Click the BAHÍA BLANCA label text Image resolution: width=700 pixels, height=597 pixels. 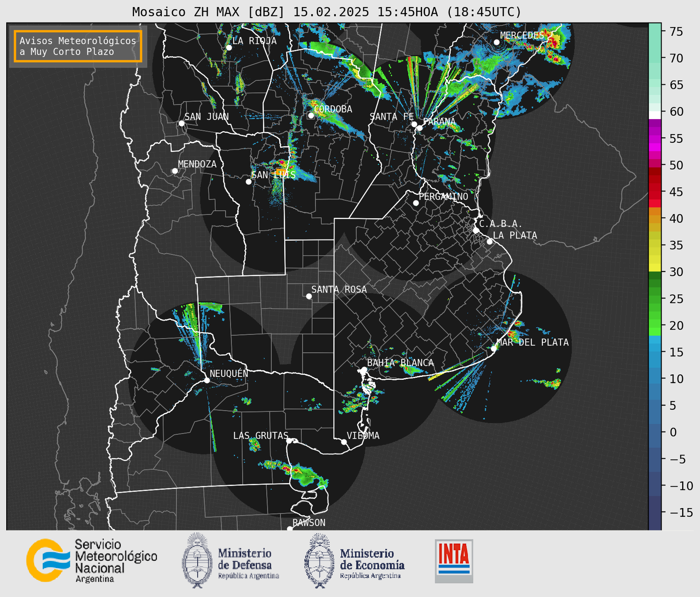point(400,363)
